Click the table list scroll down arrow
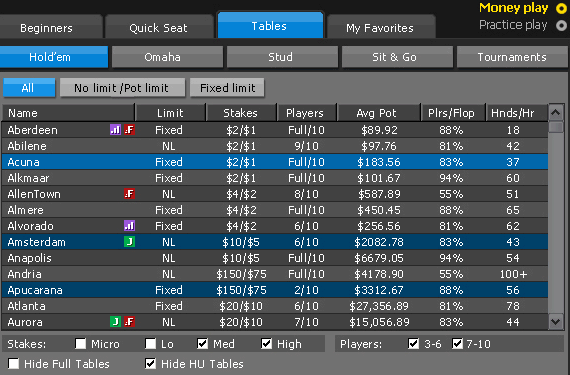The height and width of the screenshot is (375, 570). (x=556, y=322)
